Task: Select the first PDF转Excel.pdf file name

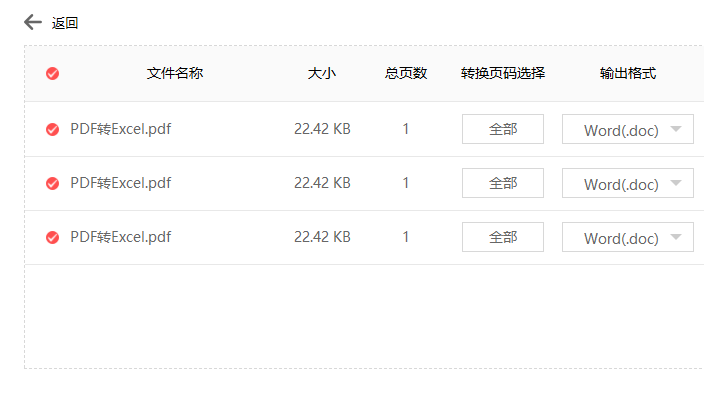Action: pyautogui.click(x=121, y=129)
